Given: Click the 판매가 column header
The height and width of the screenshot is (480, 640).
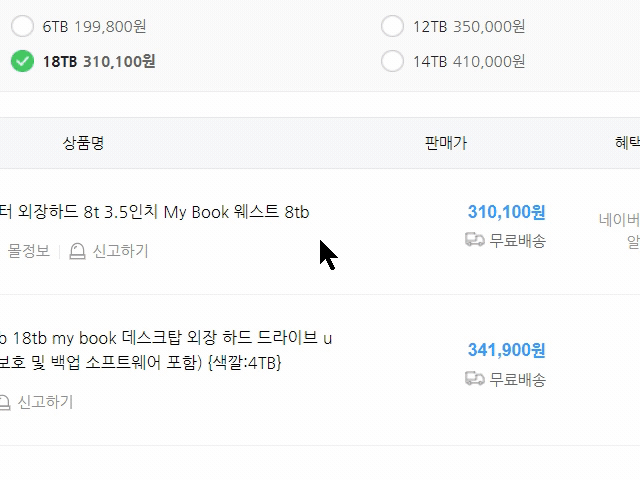Looking at the screenshot, I should [445, 143].
